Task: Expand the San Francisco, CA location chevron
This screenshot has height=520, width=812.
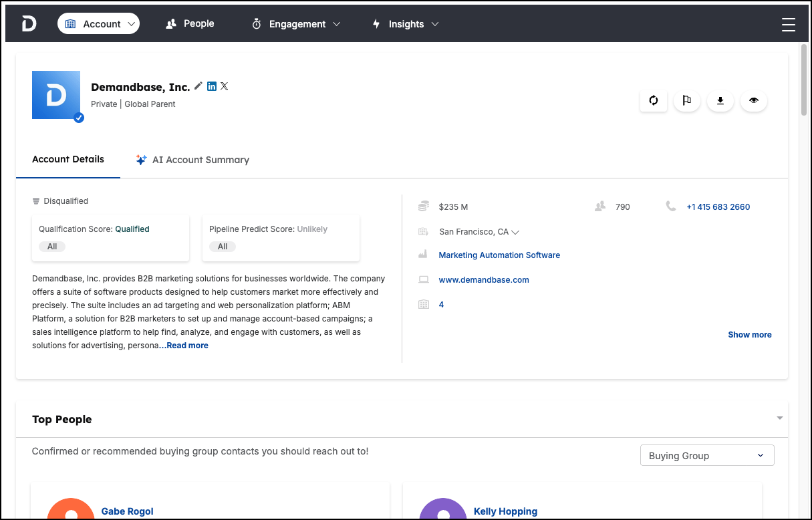Action: (x=515, y=232)
